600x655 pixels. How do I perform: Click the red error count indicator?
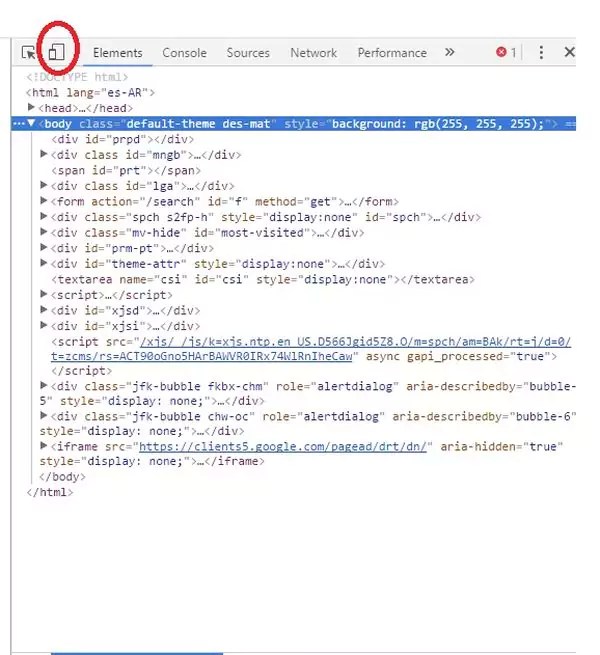(506, 52)
